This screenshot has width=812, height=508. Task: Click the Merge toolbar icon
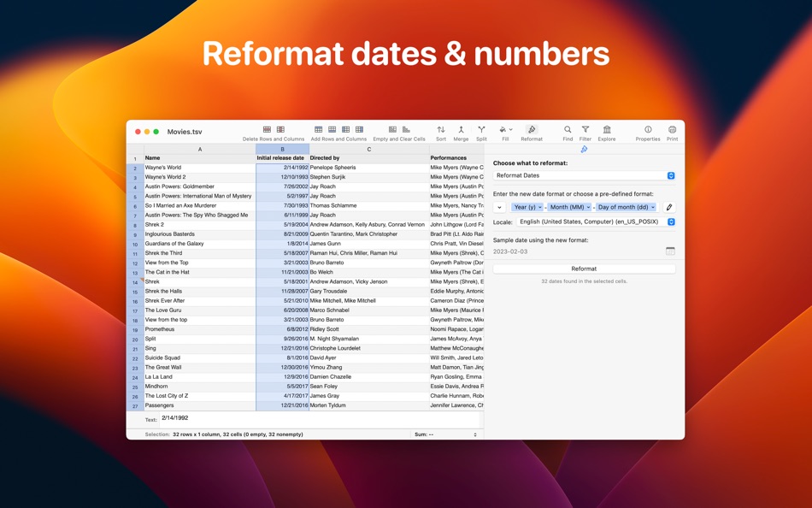click(x=461, y=130)
